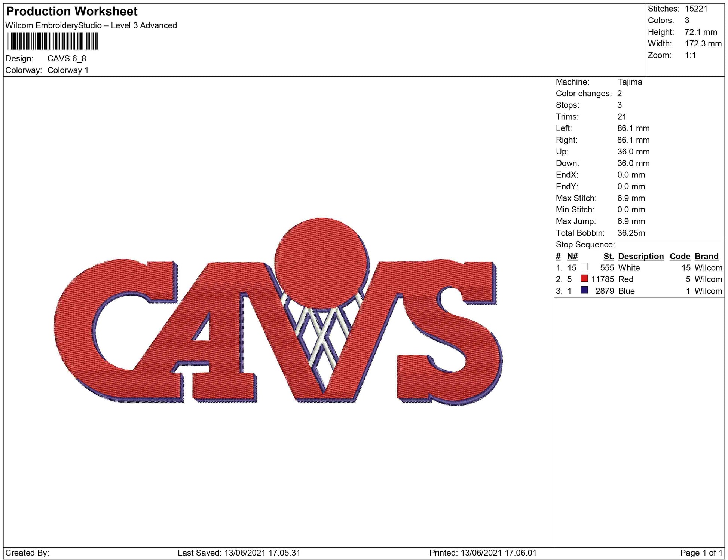The width and height of the screenshot is (728, 560).
Task: Click the St. column header
Action: [608, 256]
